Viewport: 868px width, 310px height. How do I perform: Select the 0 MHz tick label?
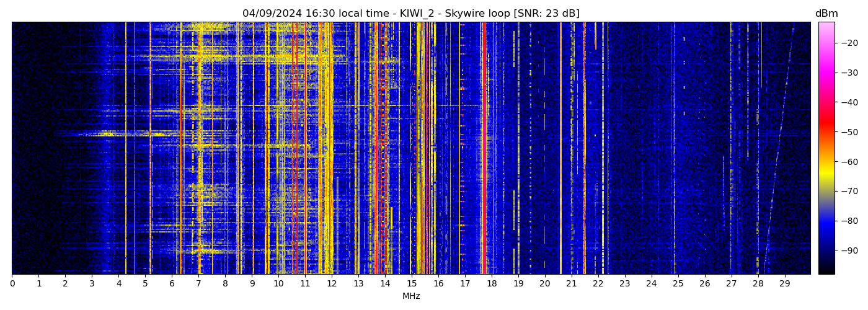pos(12,283)
